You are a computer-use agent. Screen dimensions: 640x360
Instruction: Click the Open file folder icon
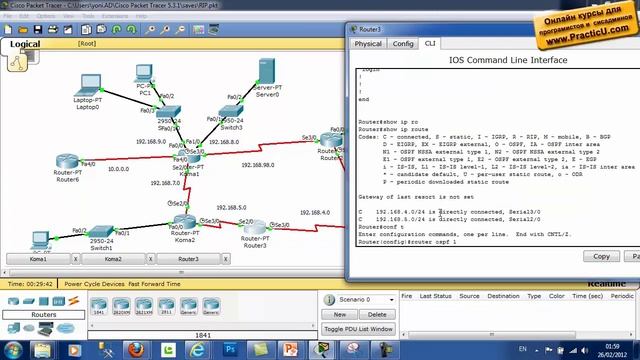pos(23,29)
